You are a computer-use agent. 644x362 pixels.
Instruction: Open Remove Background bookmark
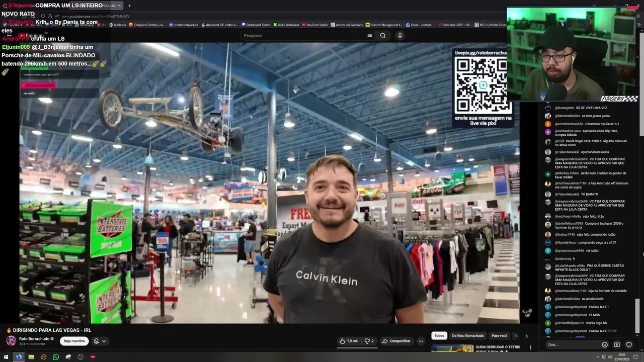tap(384, 25)
